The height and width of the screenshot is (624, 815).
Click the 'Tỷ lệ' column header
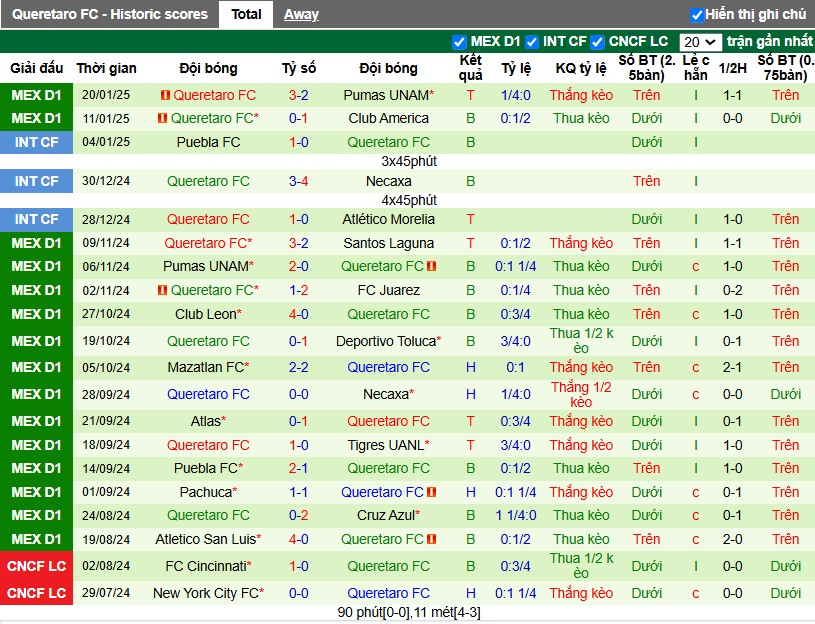(516, 68)
